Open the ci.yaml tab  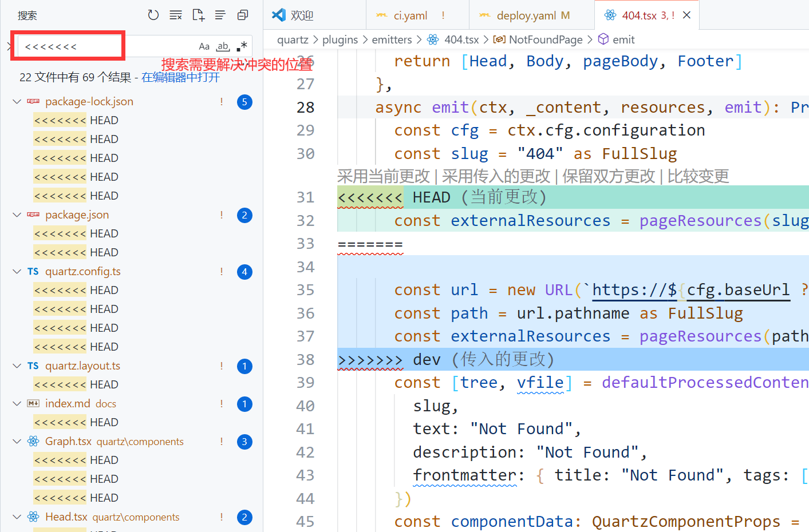pyautogui.click(x=410, y=15)
